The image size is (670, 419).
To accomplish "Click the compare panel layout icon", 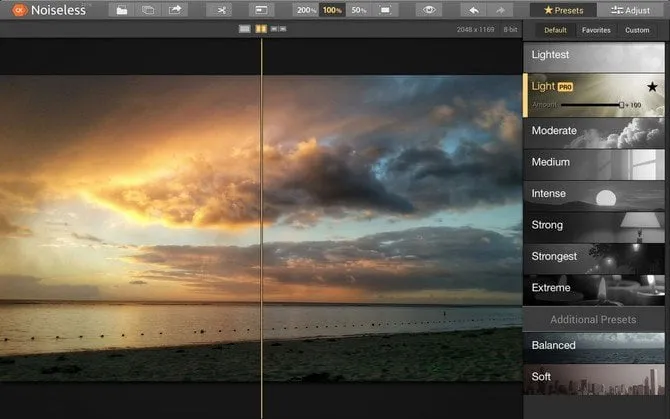I will click(260, 10).
